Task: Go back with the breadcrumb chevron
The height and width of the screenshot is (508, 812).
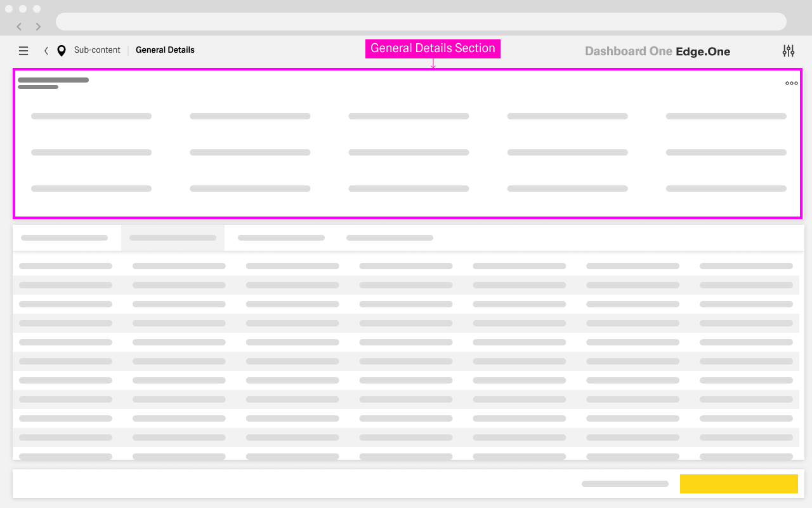Action: tap(46, 51)
